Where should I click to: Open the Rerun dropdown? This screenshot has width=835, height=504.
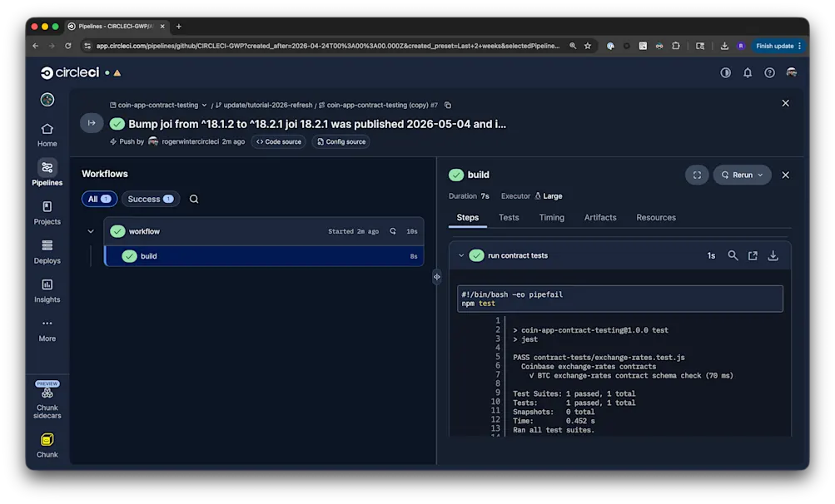click(742, 175)
